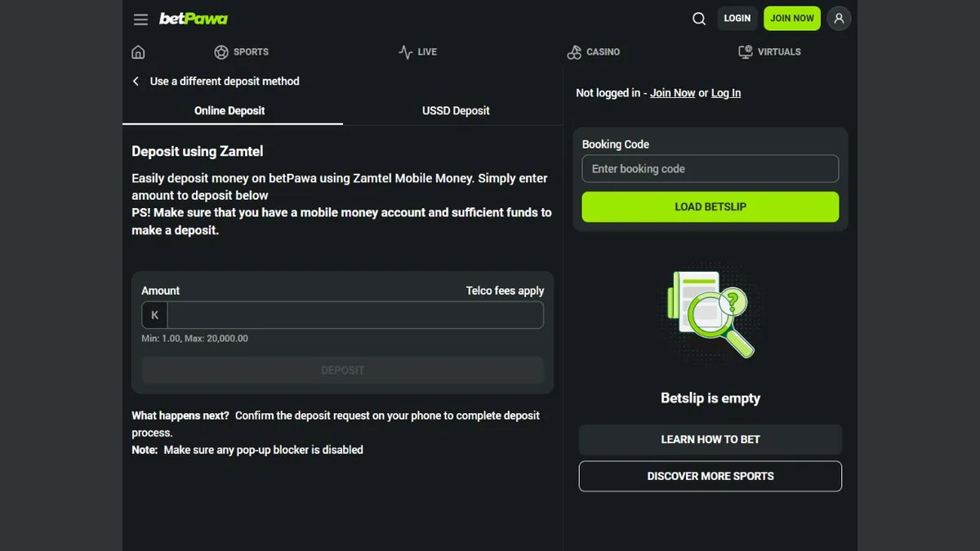Open the SPORTS navigation item
This screenshot has height=551, width=980.
(241, 52)
